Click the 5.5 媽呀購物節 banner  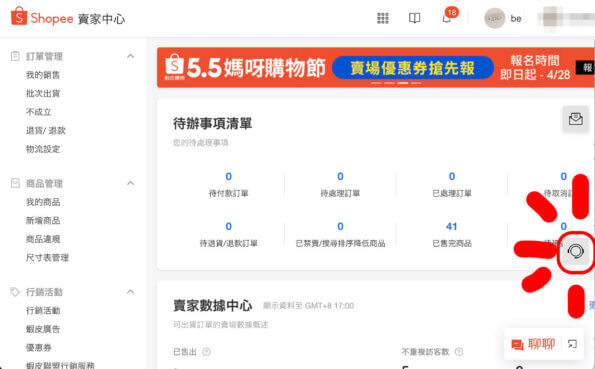[376, 68]
